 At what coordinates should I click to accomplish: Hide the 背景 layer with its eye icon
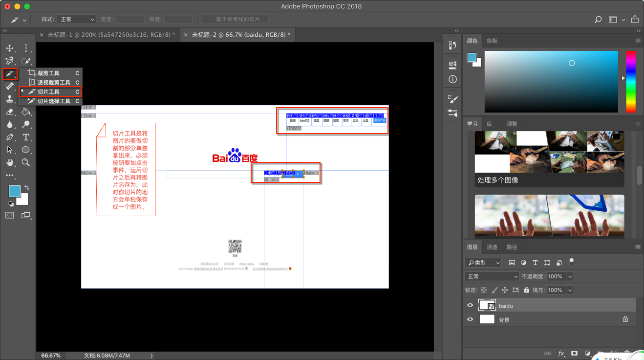[470, 320]
